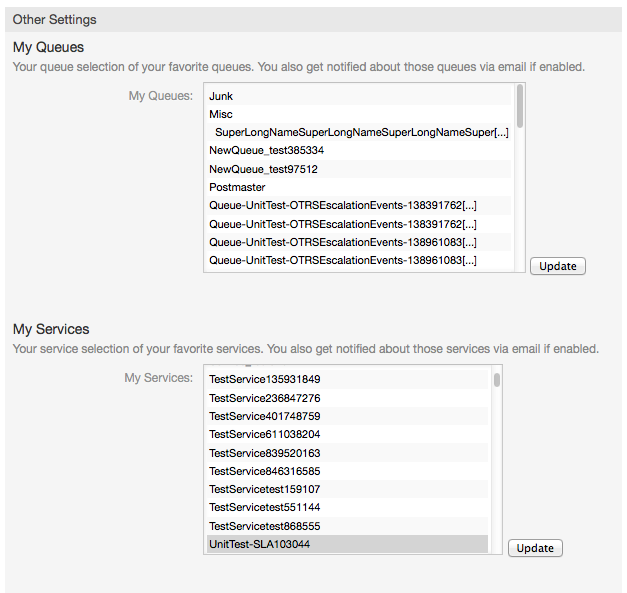This screenshot has width=627, height=593.
Task: Pick TestService611038204 service
Action: coord(264,434)
